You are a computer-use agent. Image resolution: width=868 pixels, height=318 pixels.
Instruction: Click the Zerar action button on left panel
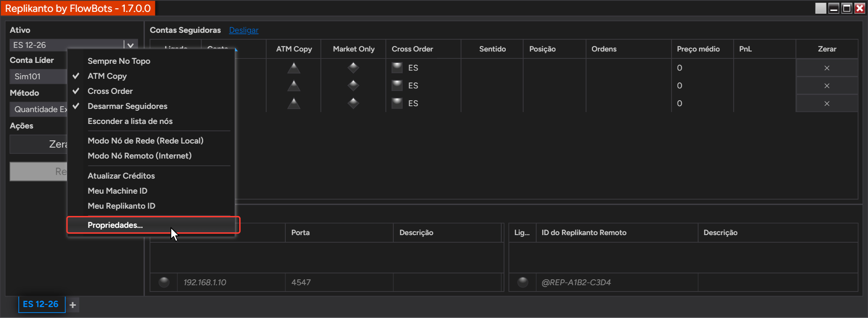tap(39, 144)
